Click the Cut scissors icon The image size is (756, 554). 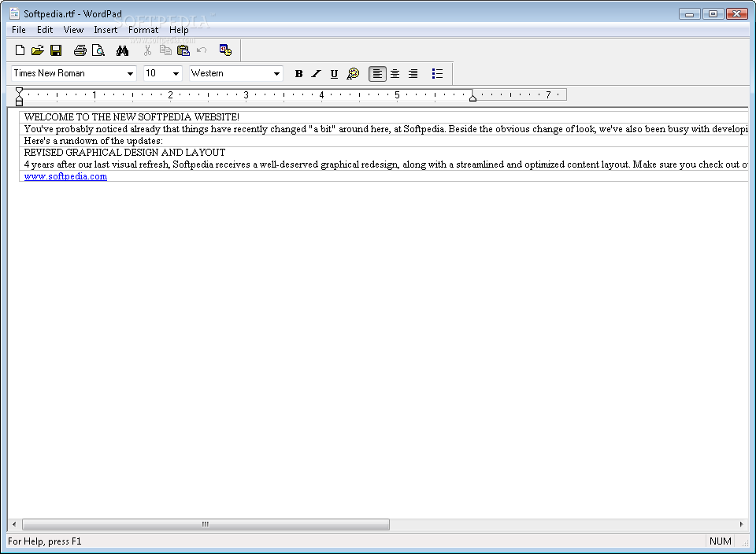(x=147, y=50)
